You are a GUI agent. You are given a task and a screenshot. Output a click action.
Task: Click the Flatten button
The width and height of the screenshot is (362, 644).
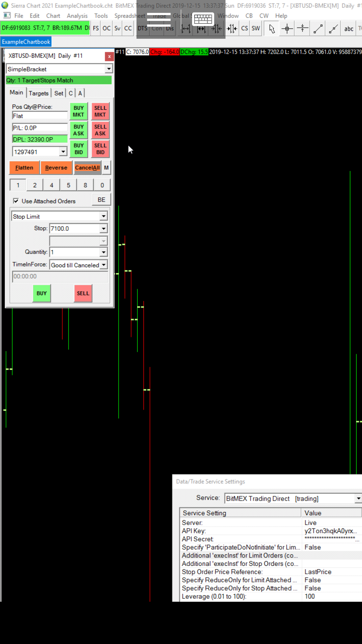point(24,168)
